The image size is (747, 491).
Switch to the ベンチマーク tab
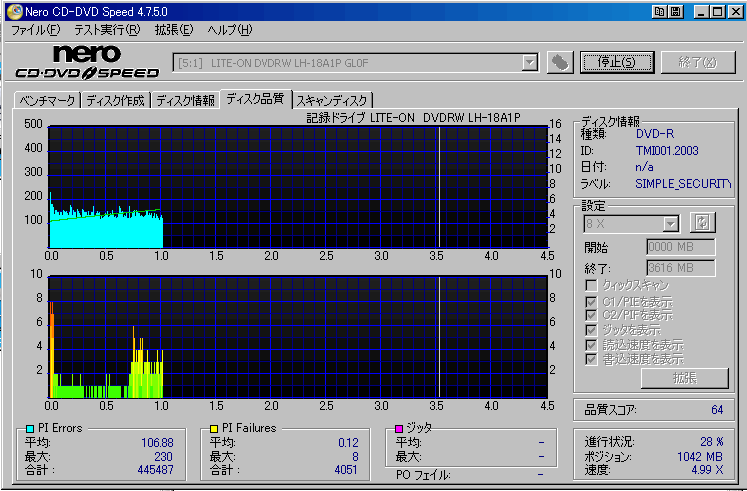pyautogui.click(x=47, y=100)
